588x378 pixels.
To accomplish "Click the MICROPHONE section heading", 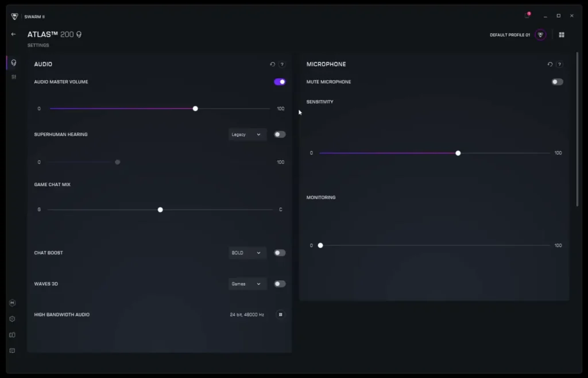I will pos(326,64).
